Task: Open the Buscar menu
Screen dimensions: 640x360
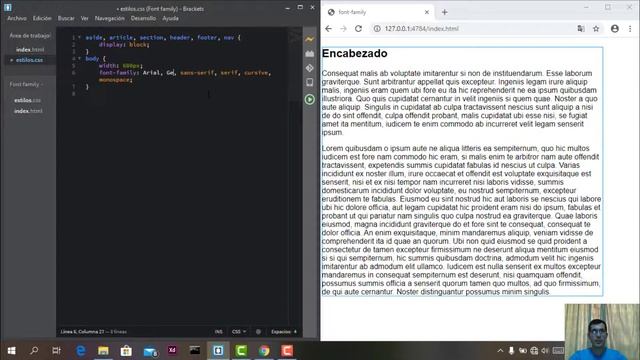Action: [x=66, y=18]
